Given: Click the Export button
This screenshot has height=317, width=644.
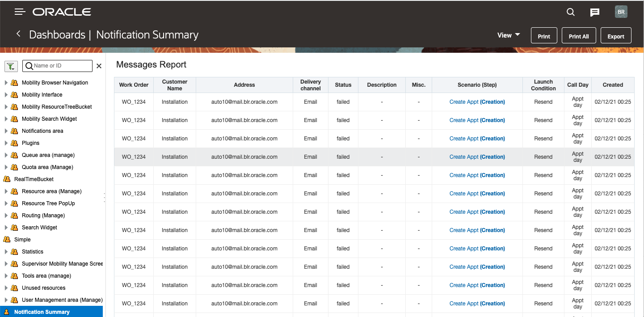Looking at the screenshot, I should 615,36.
